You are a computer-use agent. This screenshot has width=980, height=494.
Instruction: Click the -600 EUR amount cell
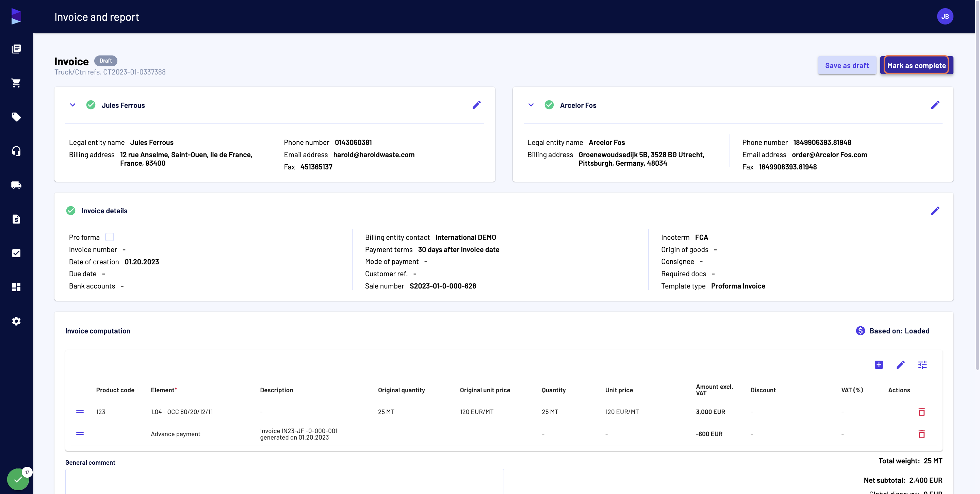pos(709,434)
